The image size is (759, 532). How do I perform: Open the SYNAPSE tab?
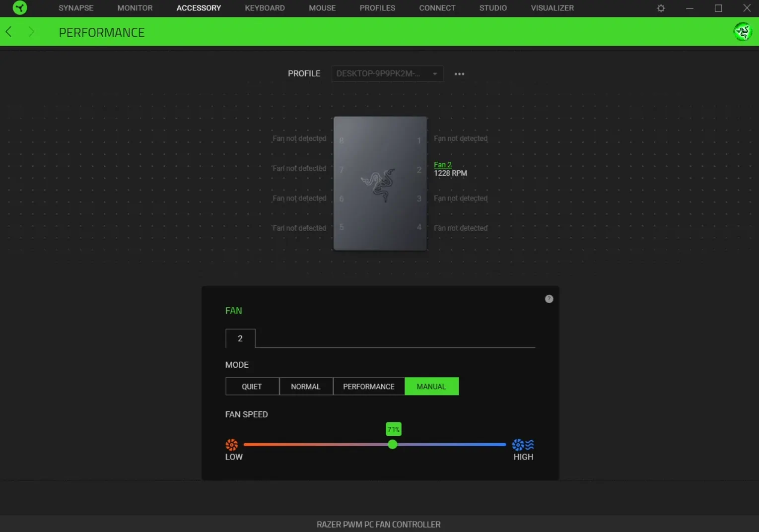[x=76, y=8]
